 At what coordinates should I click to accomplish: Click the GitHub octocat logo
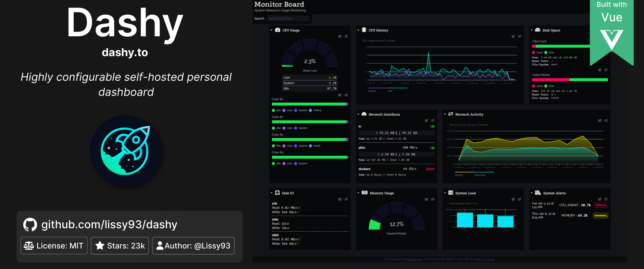(x=30, y=225)
